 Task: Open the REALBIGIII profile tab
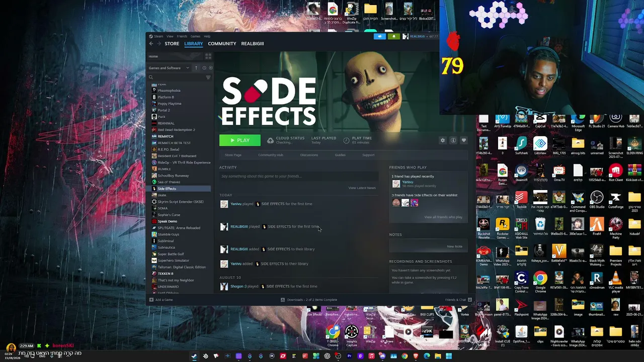pyautogui.click(x=253, y=44)
